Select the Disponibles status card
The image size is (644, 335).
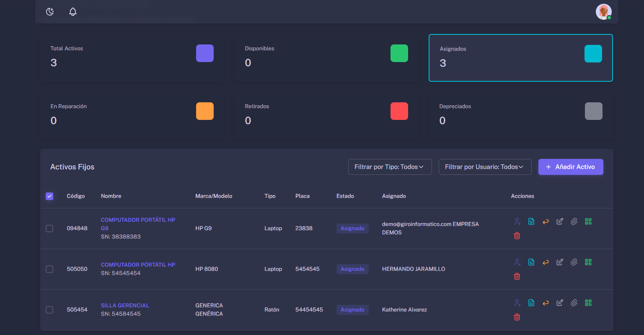coord(326,58)
